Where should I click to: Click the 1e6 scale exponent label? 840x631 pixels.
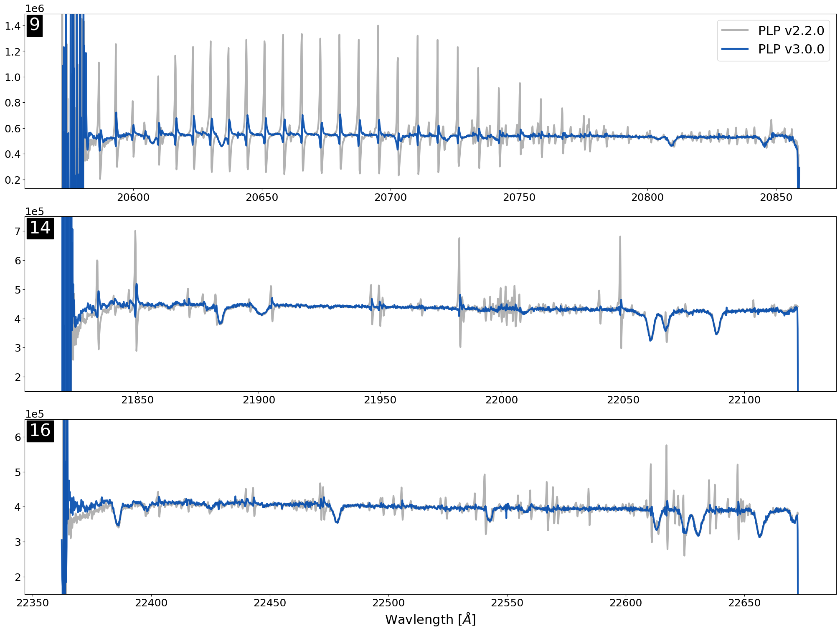point(35,8)
